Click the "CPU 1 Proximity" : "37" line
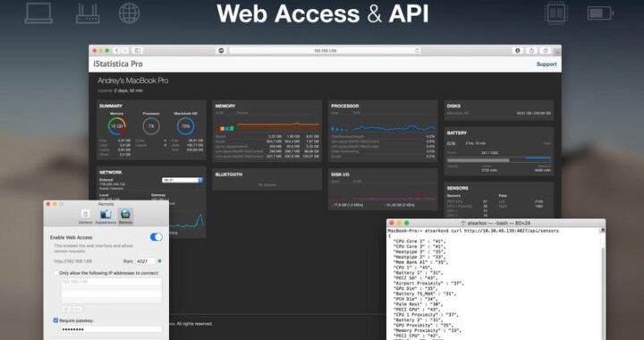 pos(426,315)
